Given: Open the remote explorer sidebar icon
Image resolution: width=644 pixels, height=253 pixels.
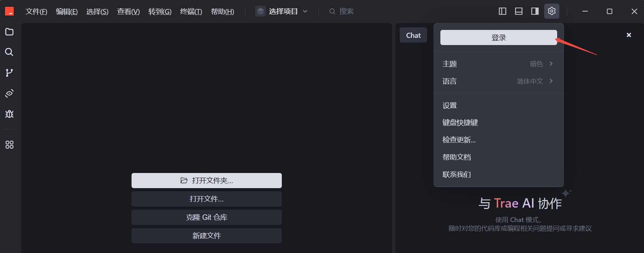Looking at the screenshot, I should tap(9, 93).
